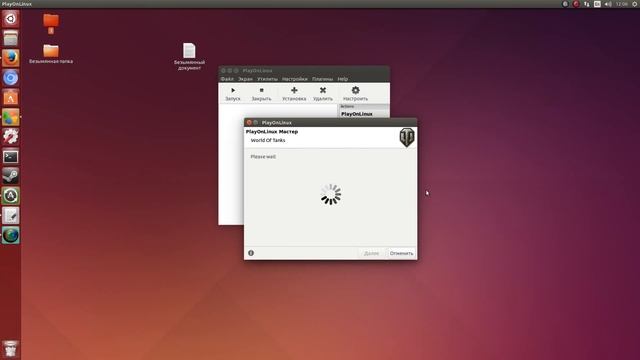Select the orange folder at desktop top
Viewport: 640px width, 360px height.
point(51,24)
